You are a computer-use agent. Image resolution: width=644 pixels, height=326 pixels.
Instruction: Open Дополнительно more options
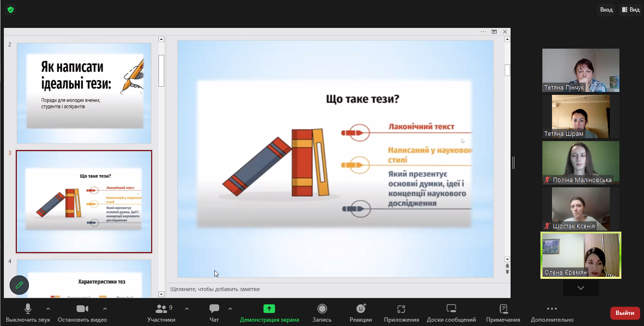552,313
